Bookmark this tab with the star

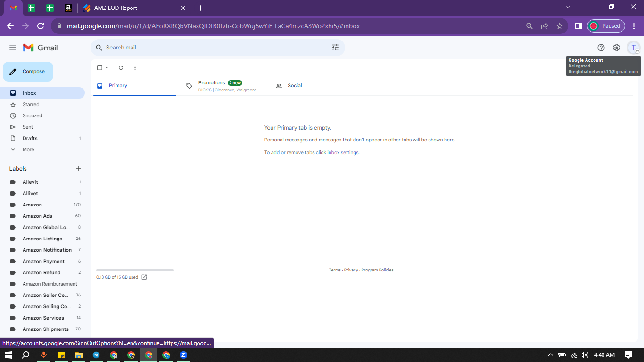tap(560, 26)
